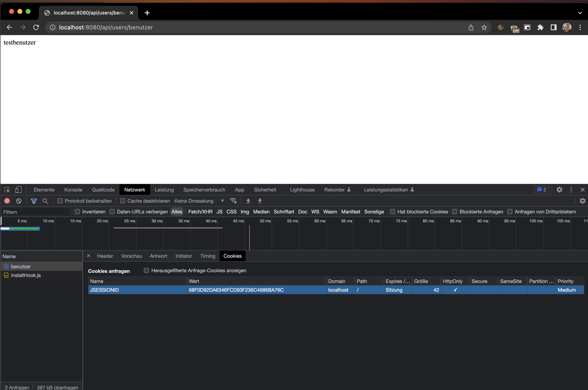Toggle the device toolbar icon

18,190
